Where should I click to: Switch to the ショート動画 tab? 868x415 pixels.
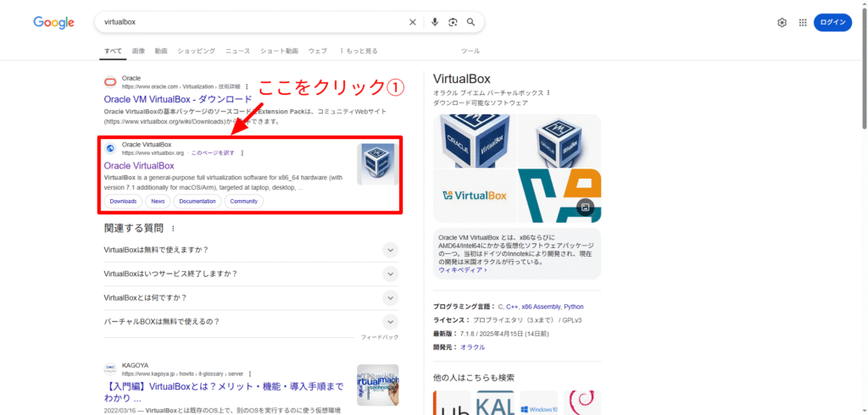tap(279, 51)
